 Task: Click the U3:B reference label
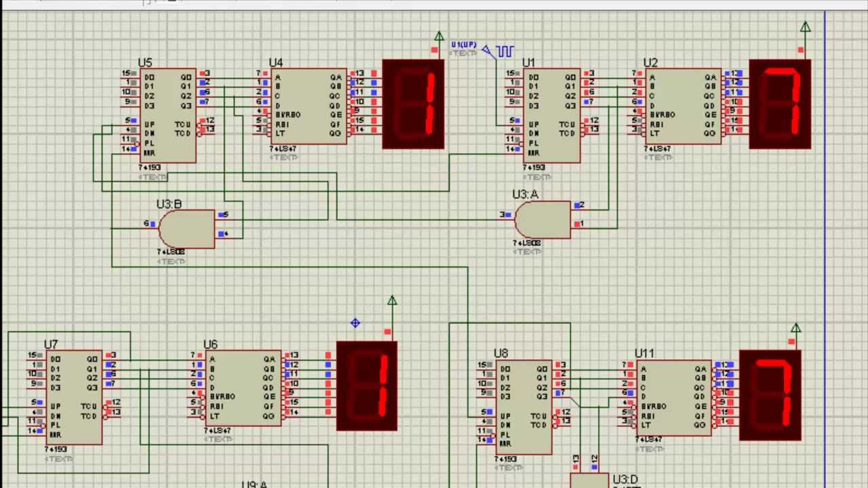tap(169, 204)
